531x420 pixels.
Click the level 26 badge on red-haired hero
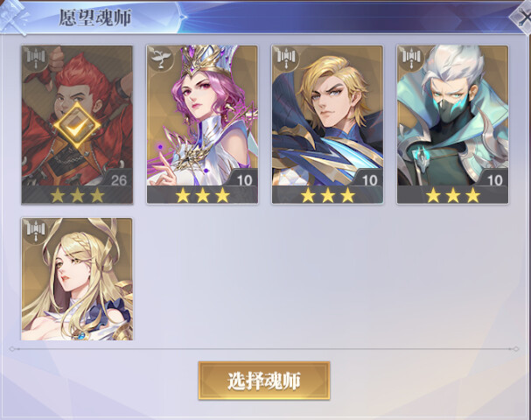point(118,180)
